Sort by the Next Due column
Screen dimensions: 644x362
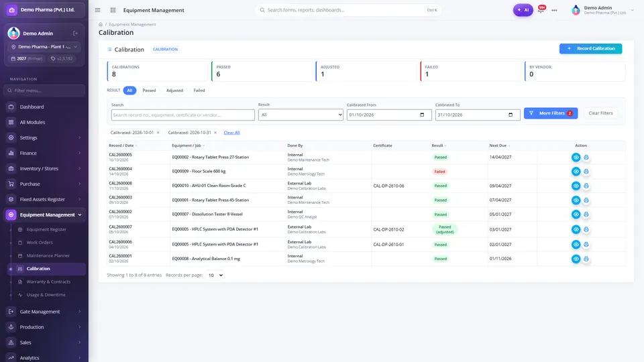coord(500,145)
